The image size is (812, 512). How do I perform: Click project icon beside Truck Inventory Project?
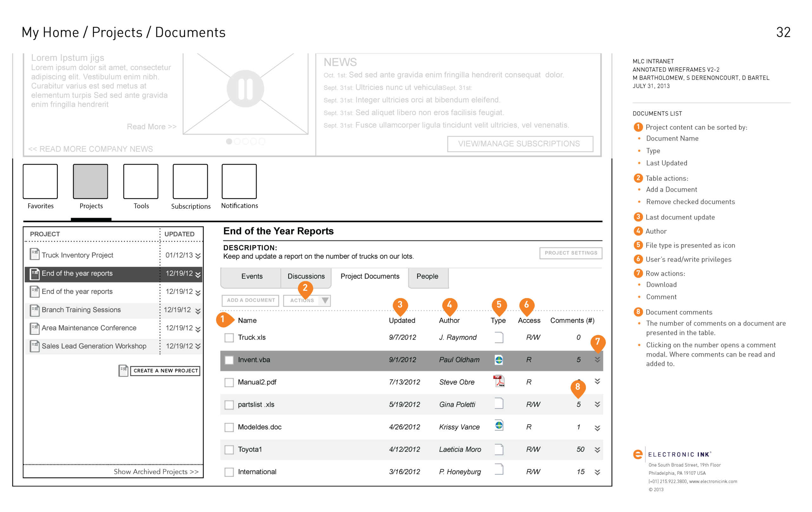(x=34, y=255)
